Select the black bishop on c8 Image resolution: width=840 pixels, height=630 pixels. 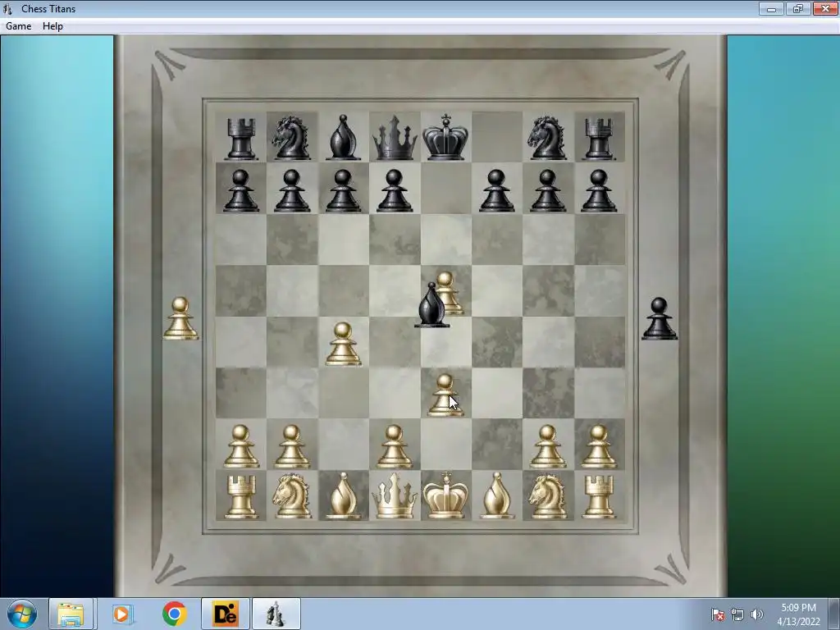pyautogui.click(x=343, y=137)
